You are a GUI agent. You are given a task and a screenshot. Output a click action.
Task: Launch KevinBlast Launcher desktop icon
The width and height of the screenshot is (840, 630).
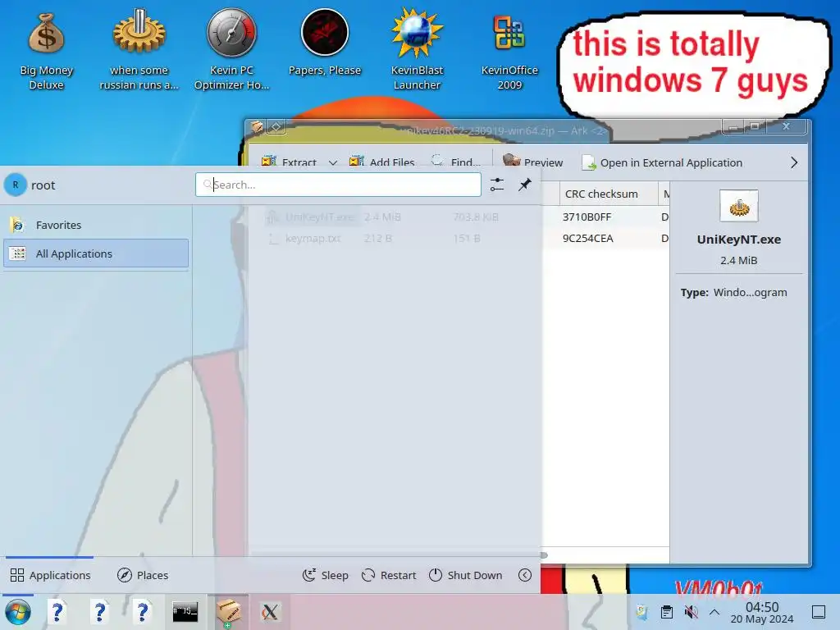coord(417,49)
